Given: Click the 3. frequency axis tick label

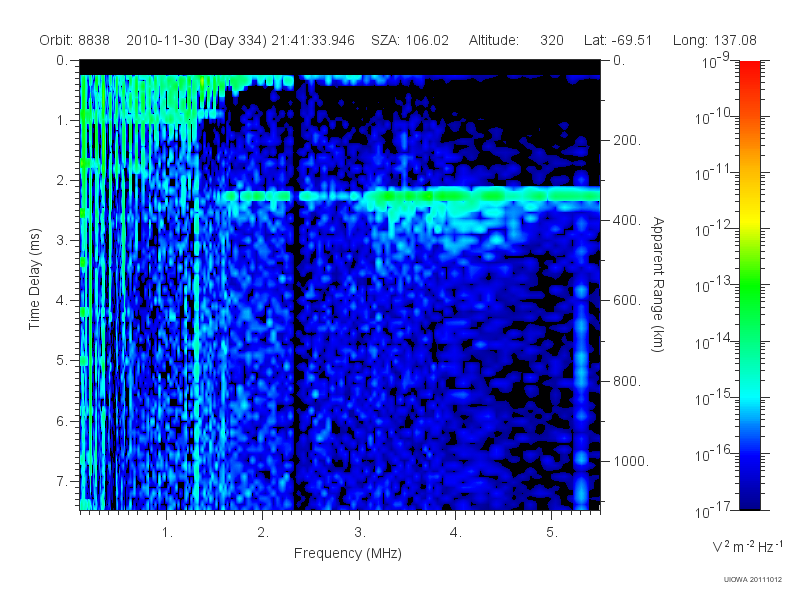Looking at the screenshot, I should [x=360, y=533].
